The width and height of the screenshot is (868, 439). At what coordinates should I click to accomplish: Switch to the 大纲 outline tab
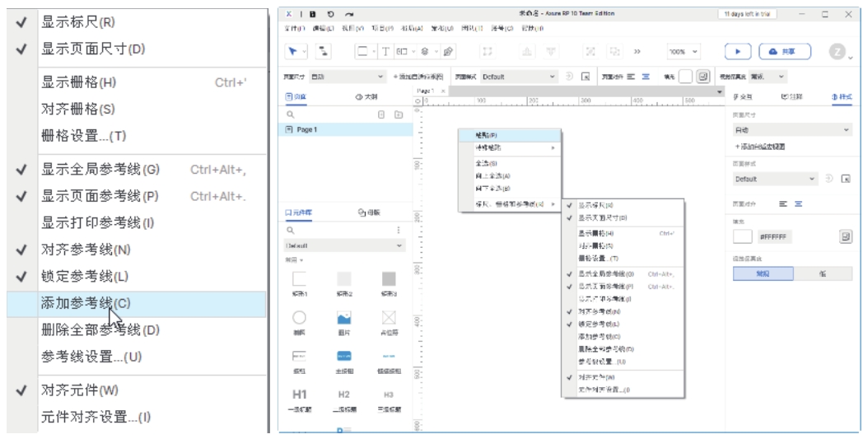(x=366, y=96)
